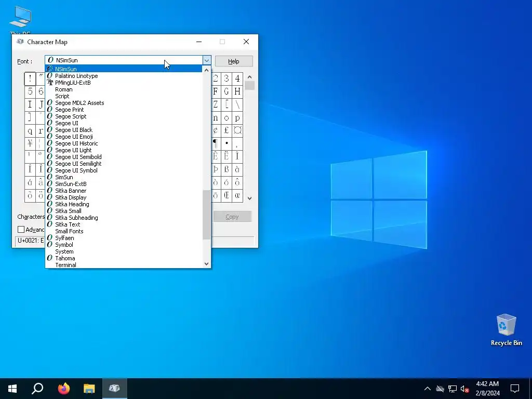532x399 pixels.
Task: Character grid scroll up arrow
Action: tap(250, 77)
